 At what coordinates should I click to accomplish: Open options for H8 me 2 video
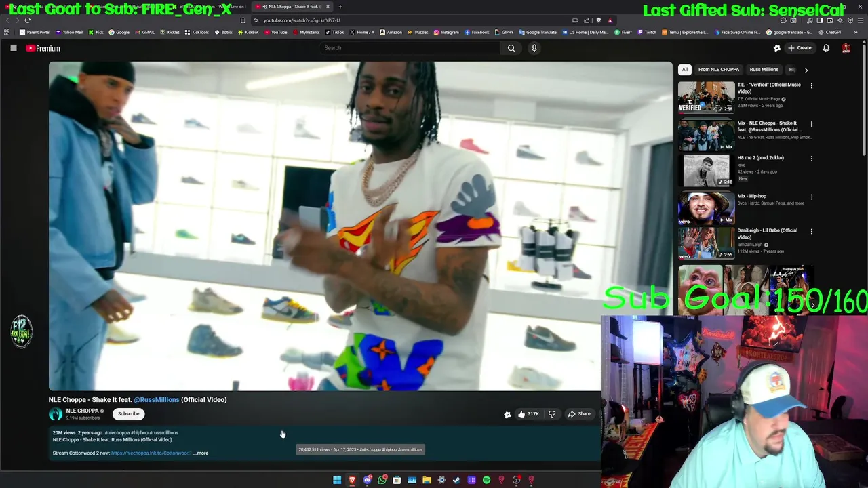click(811, 159)
